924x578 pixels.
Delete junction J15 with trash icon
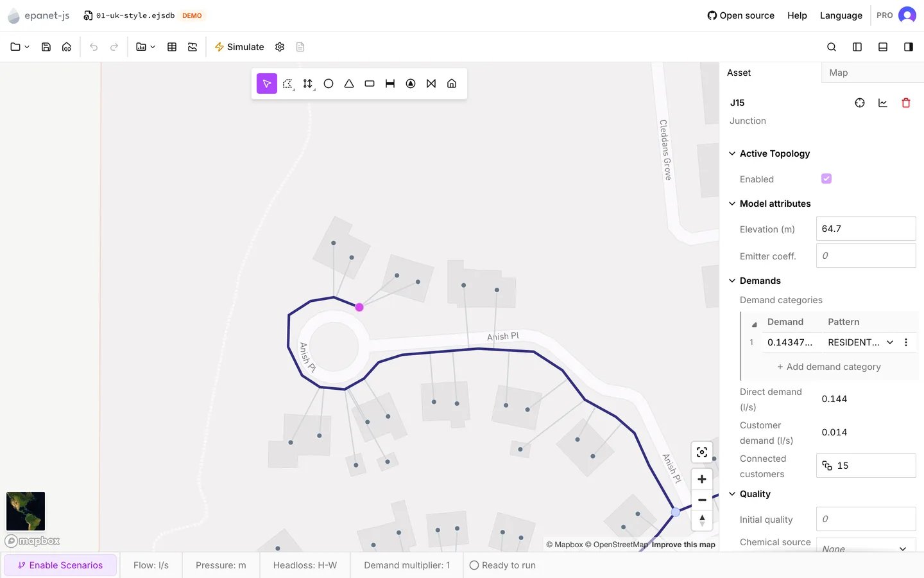[x=906, y=103]
